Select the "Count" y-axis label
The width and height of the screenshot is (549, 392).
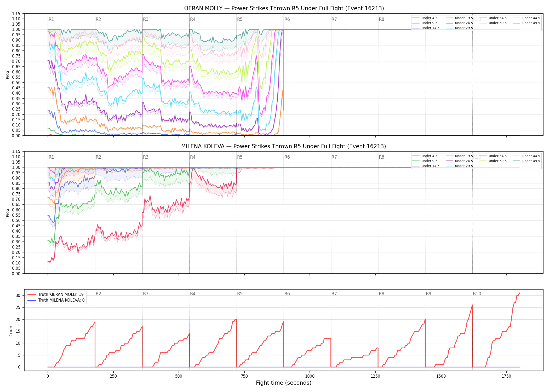click(11, 330)
